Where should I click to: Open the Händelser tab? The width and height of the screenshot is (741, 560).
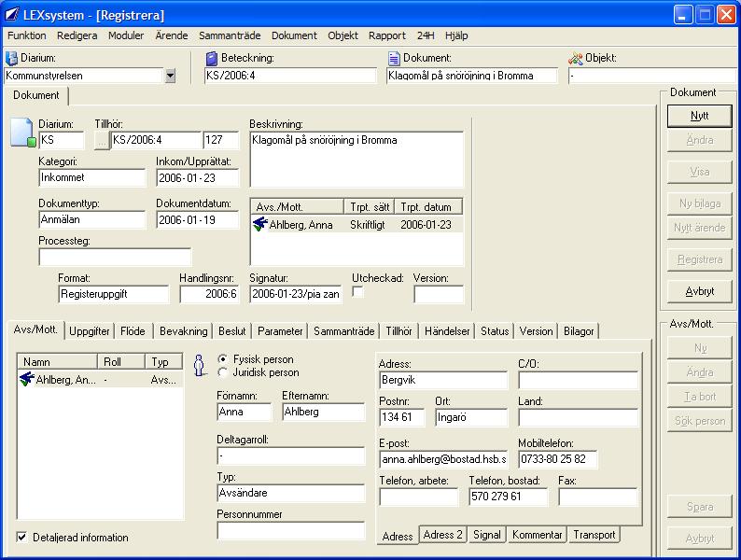pos(447,331)
